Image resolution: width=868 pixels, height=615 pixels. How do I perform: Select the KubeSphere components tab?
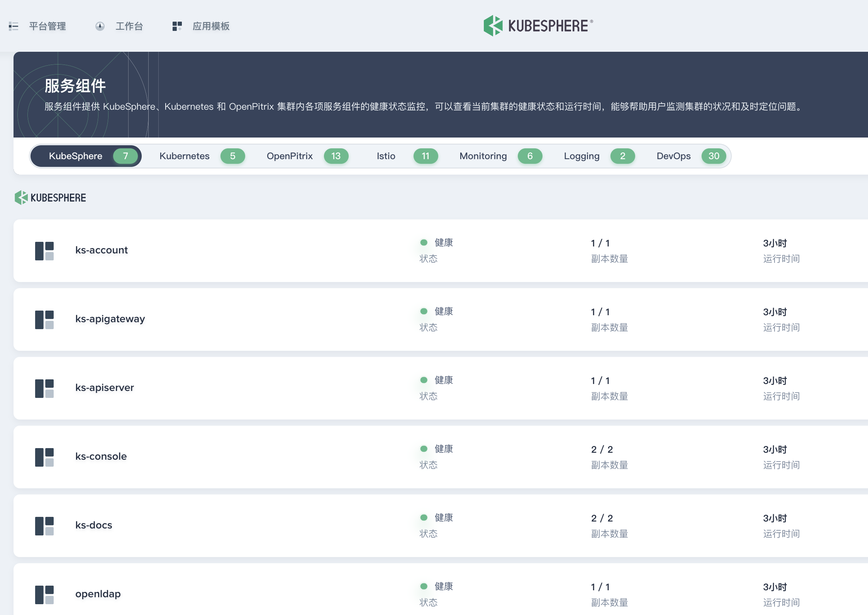pyautogui.click(x=86, y=156)
